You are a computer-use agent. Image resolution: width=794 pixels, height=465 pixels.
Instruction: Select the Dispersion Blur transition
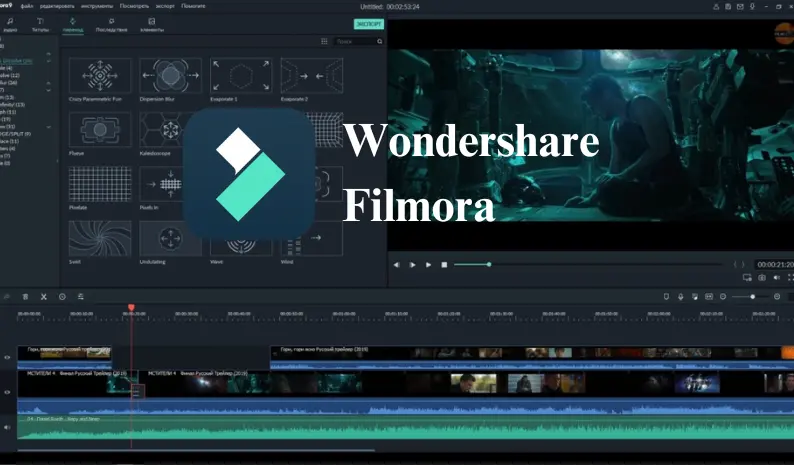click(x=170, y=75)
